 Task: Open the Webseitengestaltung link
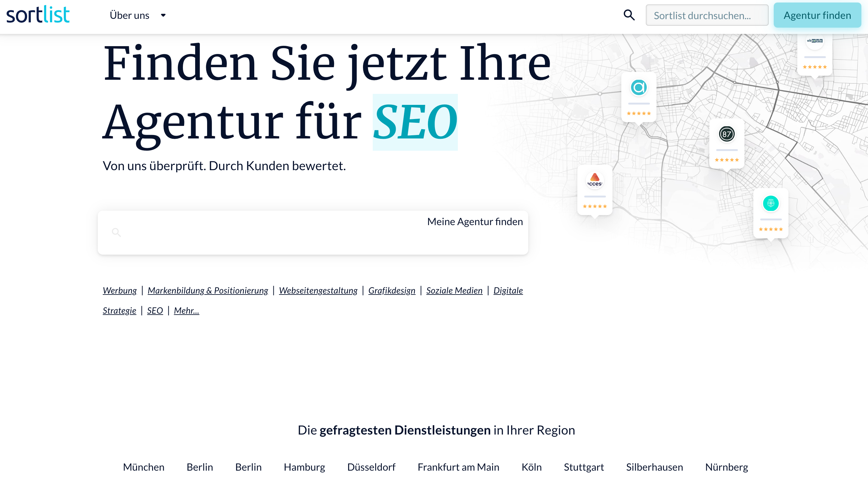click(x=318, y=290)
